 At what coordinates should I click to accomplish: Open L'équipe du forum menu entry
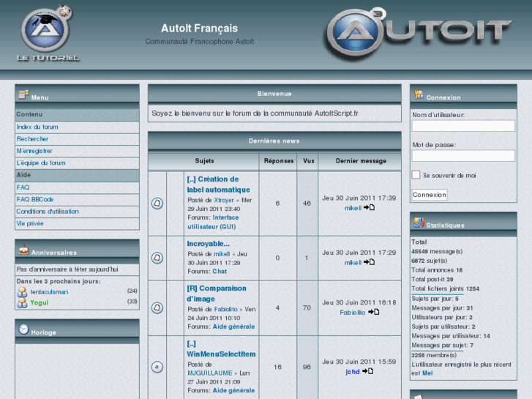pyautogui.click(x=41, y=163)
